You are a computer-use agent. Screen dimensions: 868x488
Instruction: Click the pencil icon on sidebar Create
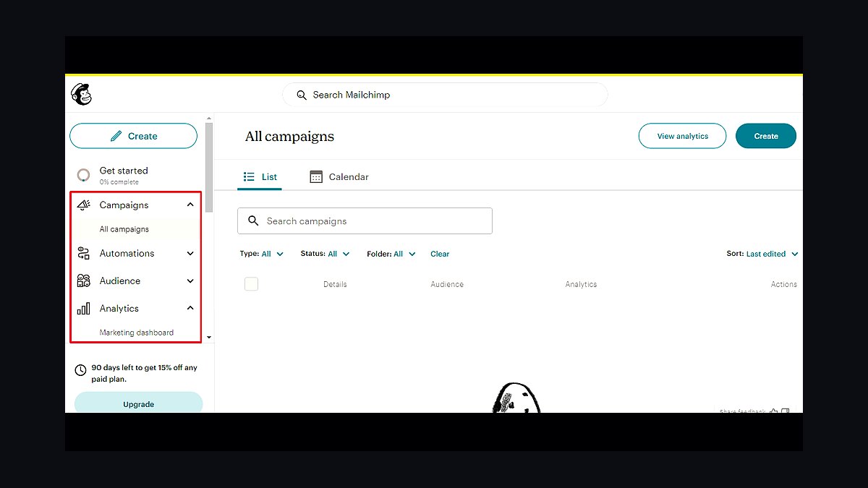pyautogui.click(x=116, y=136)
